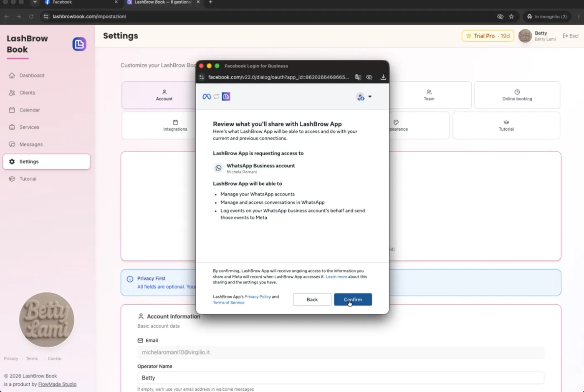584x392 pixels.
Task: Open the Cookie footer link
Action: tap(54, 359)
